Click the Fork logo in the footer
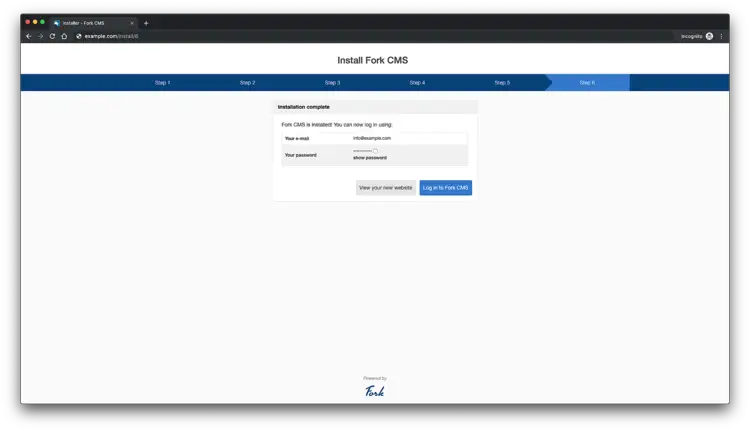The image size is (750, 431). point(375,391)
